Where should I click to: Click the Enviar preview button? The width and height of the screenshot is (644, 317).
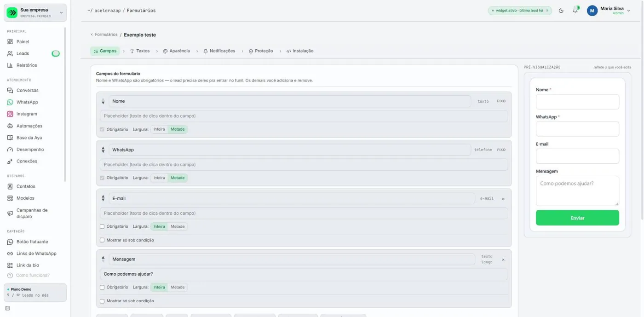[577, 218]
